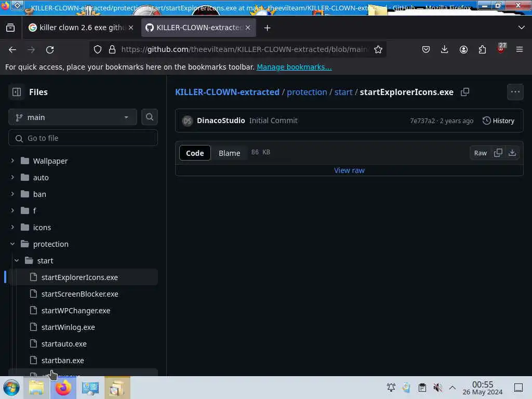
Task: Close the KILLER-CLOWN-extracted tab
Action: (x=248, y=28)
